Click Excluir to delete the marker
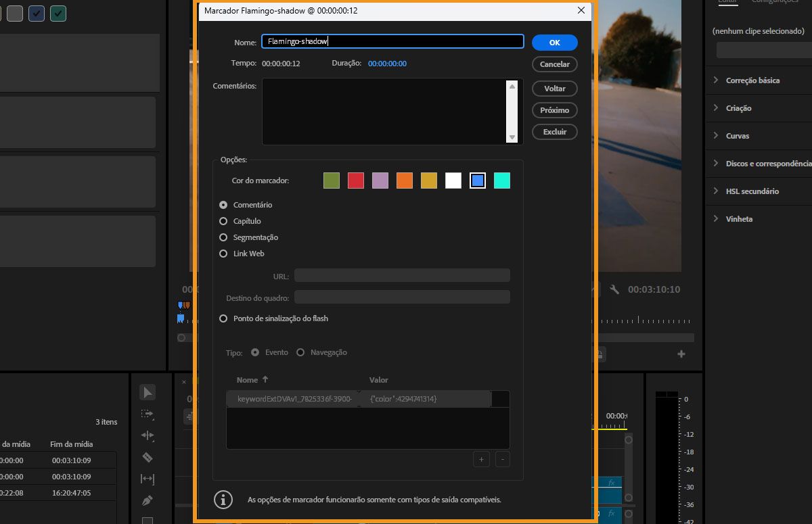The image size is (812, 524). (x=554, y=132)
